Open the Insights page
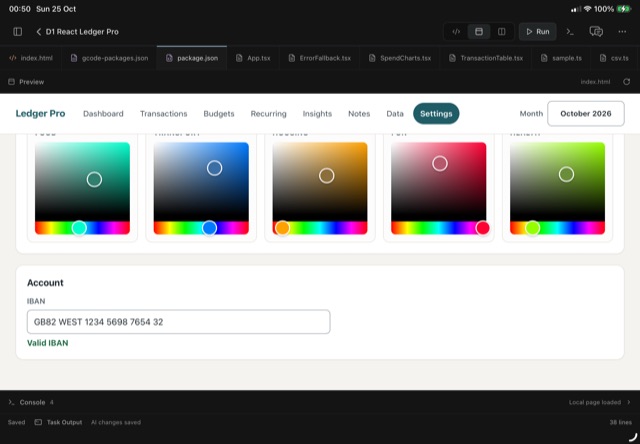The width and height of the screenshot is (640, 444). click(x=317, y=114)
